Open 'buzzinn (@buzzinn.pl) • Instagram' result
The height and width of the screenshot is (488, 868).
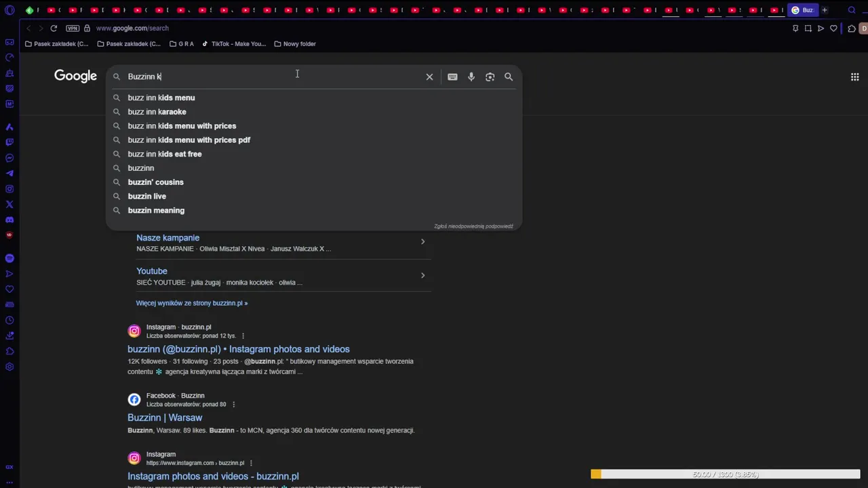point(239,349)
